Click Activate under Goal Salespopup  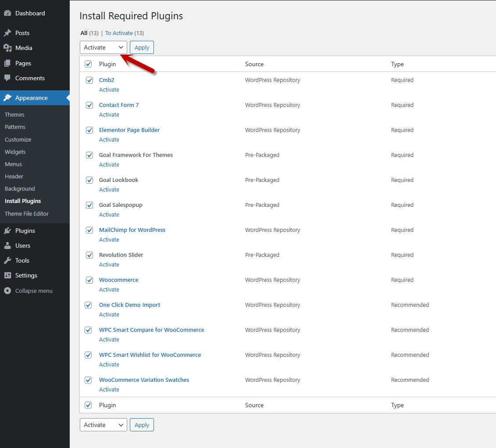[x=109, y=215]
